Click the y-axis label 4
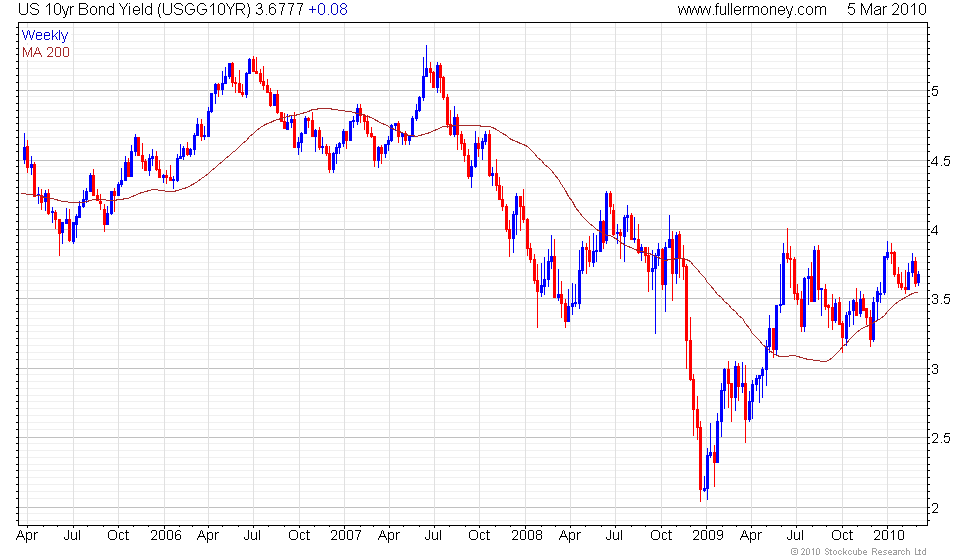This screenshot has height=560, width=980. click(x=935, y=231)
